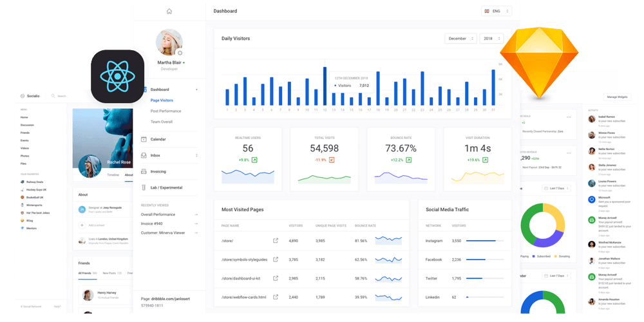
Task: Collapse the Dashboard submenu arrow
Action: pos(196,90)
